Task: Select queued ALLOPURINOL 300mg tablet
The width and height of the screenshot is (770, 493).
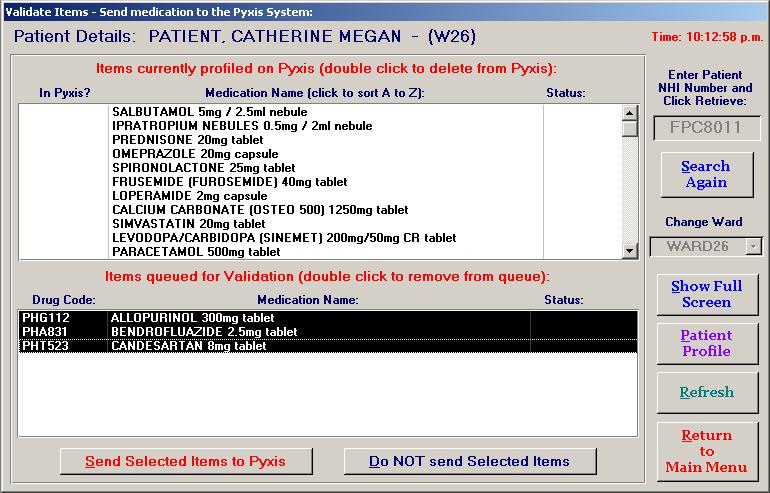Action: (x=192, y=318)
